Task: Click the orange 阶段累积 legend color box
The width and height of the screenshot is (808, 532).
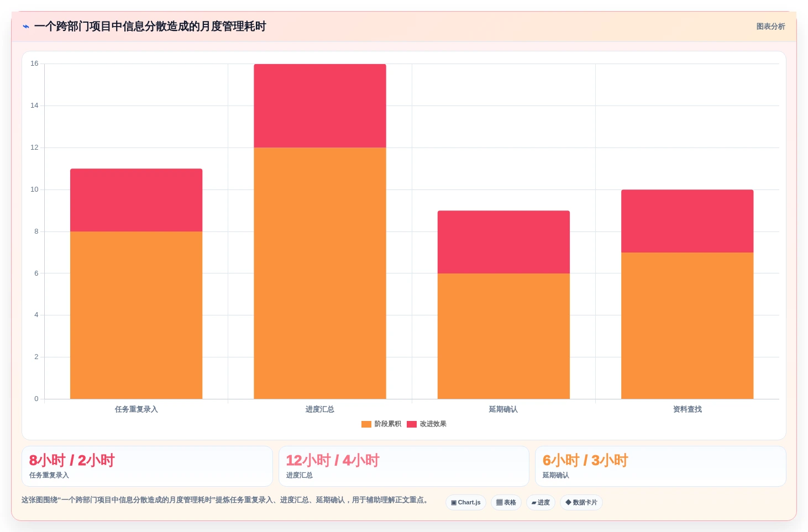Action: [x=366, y=424]
